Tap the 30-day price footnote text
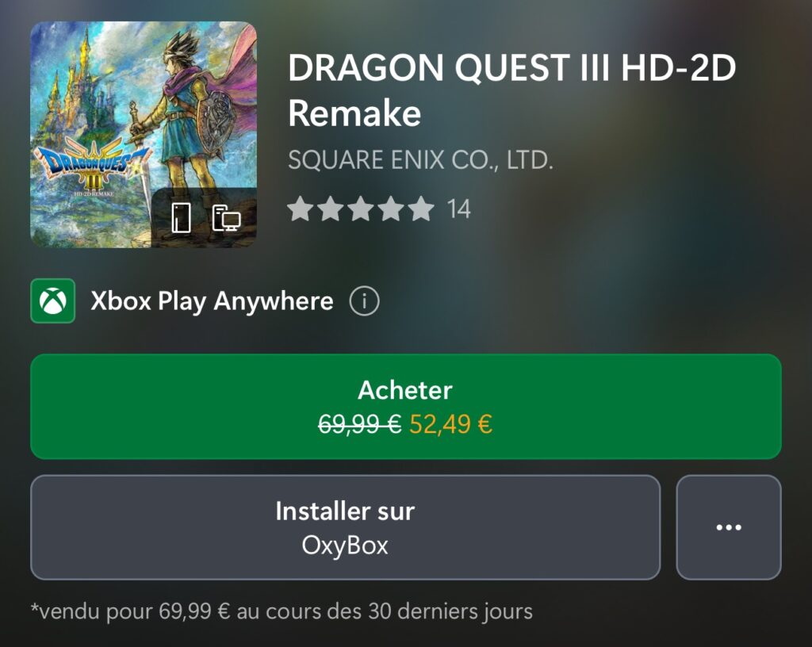Viewport: 812px width, 647px height. coord(282,611)
